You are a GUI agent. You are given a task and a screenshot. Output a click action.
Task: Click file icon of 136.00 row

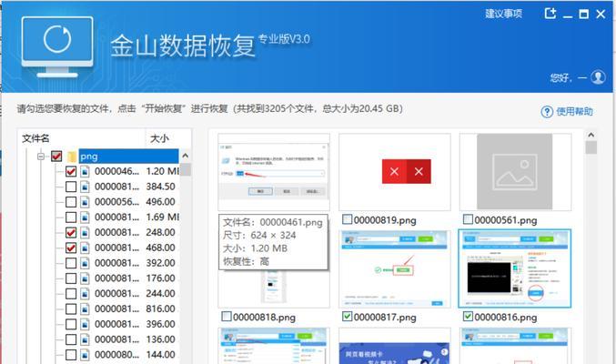tap(85, 339)
